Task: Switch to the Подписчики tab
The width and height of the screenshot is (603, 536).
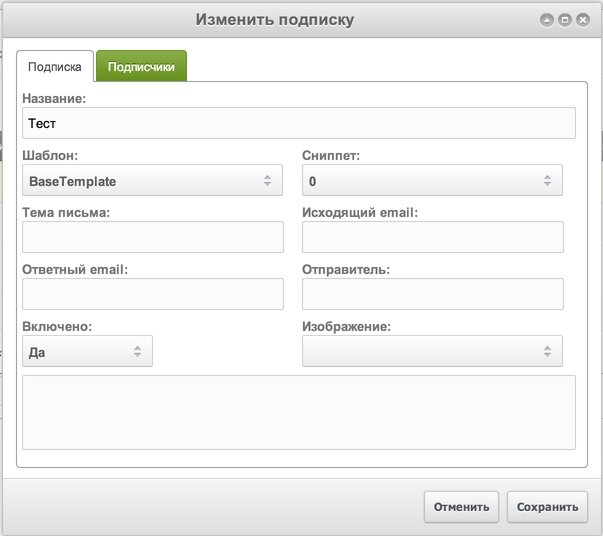Action: 141,66
